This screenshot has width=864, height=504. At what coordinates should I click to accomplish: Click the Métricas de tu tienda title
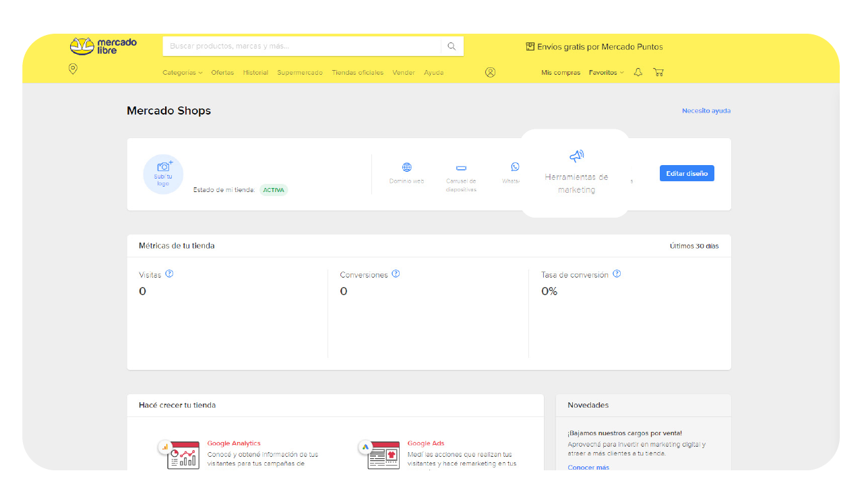click(177, 246)
